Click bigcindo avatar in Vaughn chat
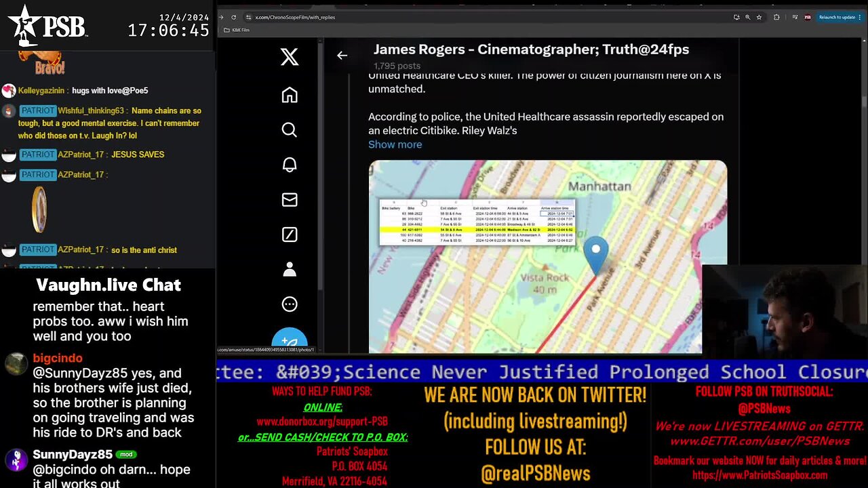 (x=16, y=365)
